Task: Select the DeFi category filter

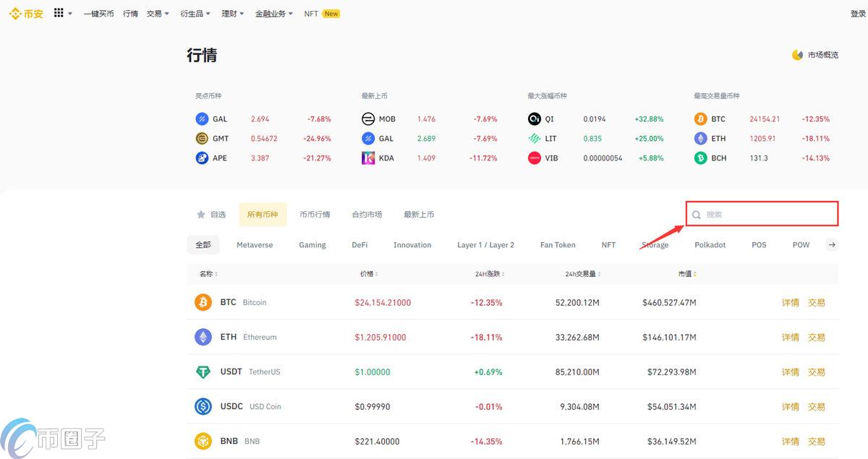Action: (x=359, y=245)
